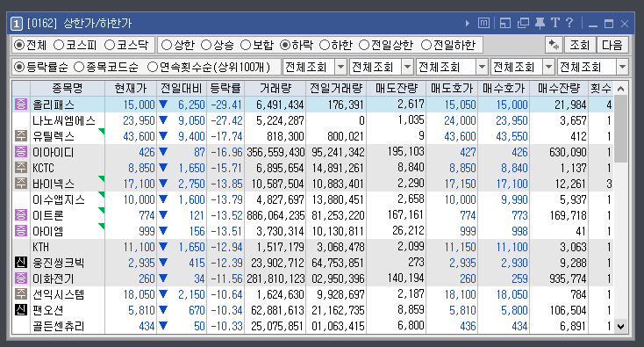Click scrollbar up arrow in the table
The height and width of the screenshot is (347, 644).
click(620, 89)
